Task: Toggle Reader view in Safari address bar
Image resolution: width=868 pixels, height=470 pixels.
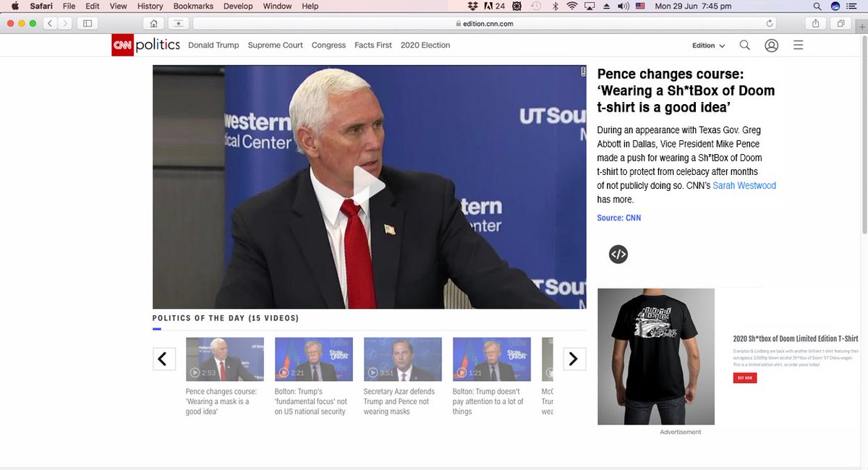Action: click(178, 23)
